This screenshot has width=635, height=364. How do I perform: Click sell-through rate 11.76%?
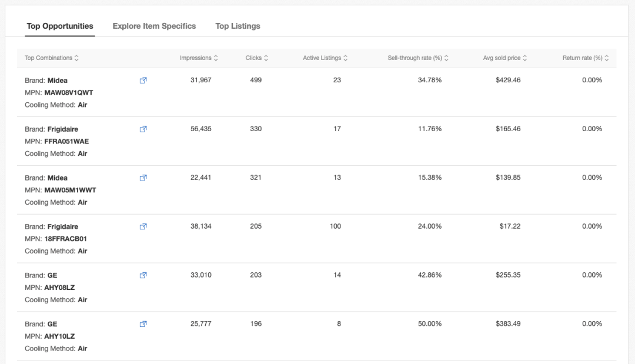pos(430,129)
